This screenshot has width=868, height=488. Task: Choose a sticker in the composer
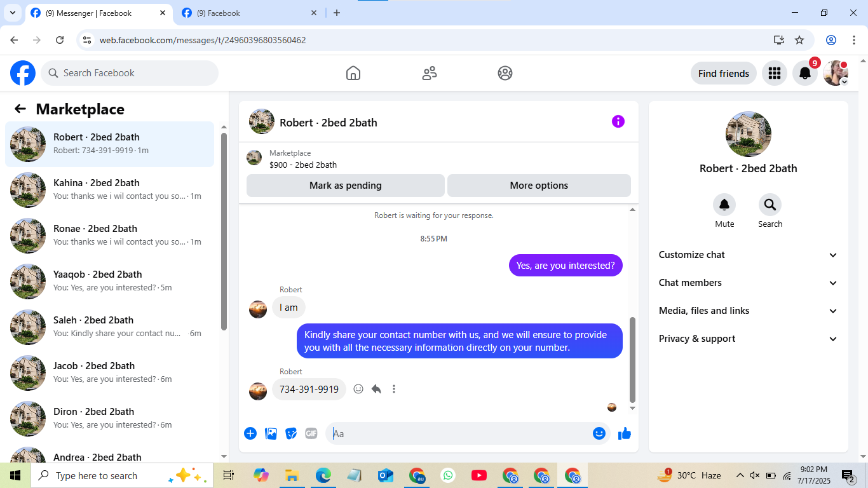click(291, 433)
